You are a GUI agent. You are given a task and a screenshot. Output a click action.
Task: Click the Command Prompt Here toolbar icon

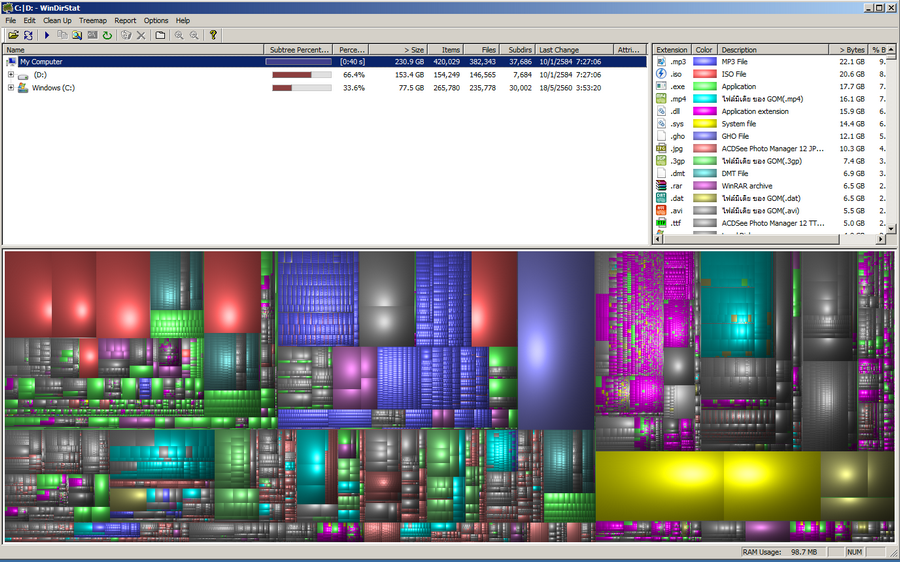click(x=92, y=35)
